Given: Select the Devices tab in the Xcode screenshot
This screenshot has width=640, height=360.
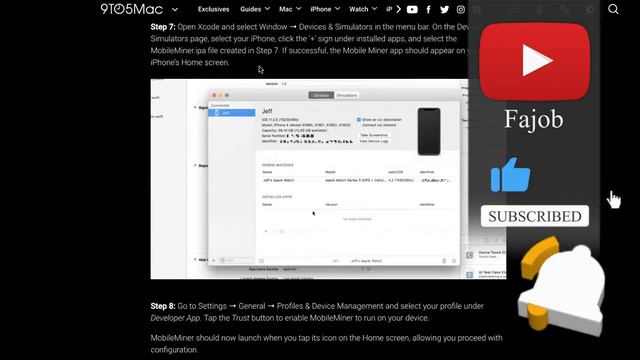Looking at the screenshot, I should 321,95.
